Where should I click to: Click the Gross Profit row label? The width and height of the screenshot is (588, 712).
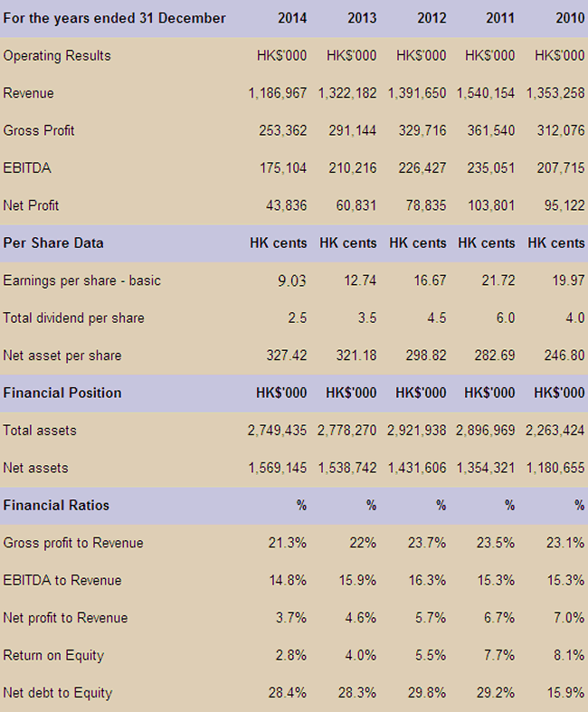coord(39,131)
